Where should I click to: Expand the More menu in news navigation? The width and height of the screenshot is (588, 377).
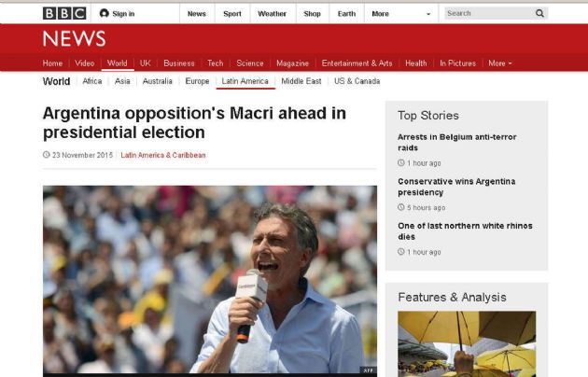(x=500, y=63)
